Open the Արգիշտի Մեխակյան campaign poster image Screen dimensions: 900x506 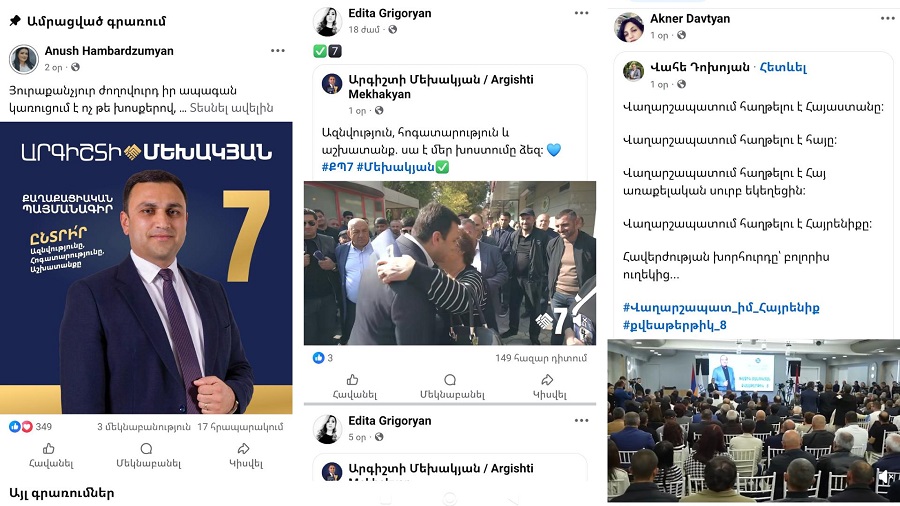(x=146, y=267)
